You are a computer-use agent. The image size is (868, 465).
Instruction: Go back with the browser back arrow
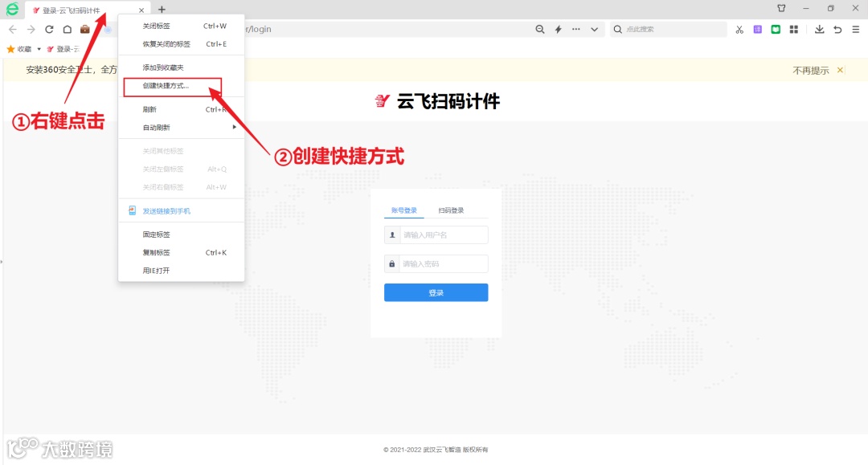point(13,29)
